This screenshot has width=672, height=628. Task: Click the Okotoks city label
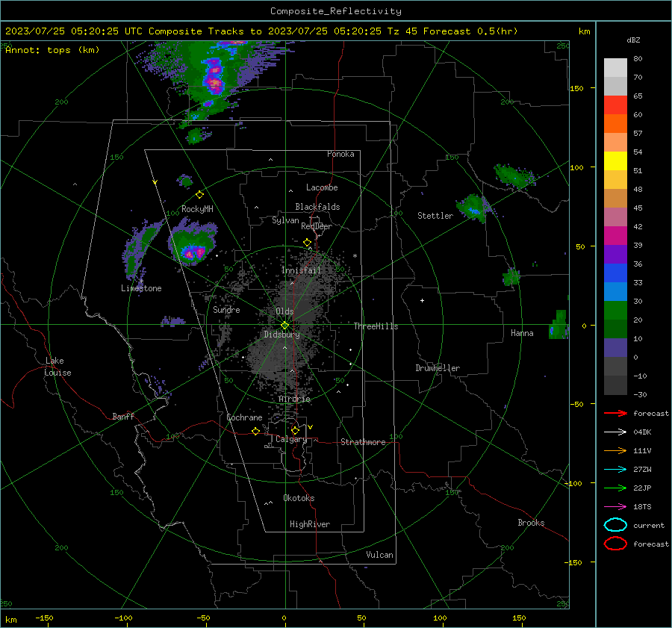coord(299,498)
